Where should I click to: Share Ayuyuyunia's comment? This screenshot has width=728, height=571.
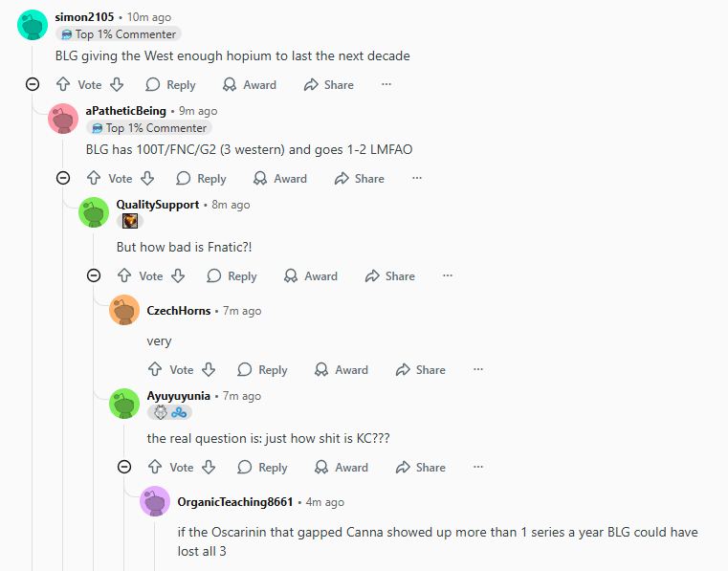pyautogui.click(x=421, y=468)
